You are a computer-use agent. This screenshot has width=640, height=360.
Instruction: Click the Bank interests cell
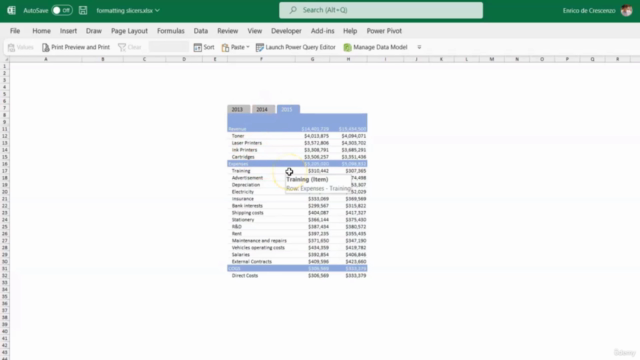(247, 206)
